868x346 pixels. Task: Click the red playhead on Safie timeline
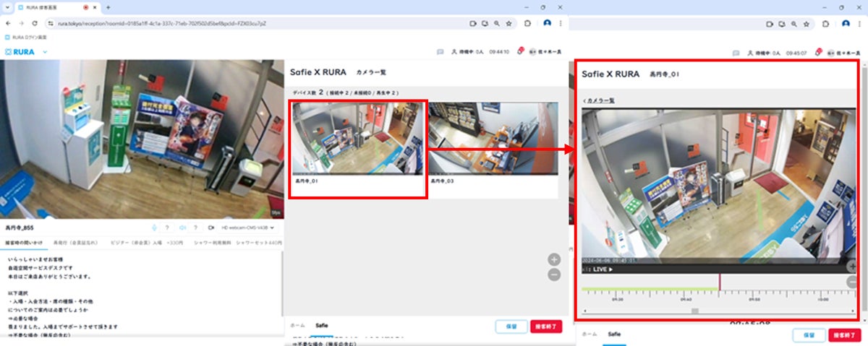click(x=719, y=282)
